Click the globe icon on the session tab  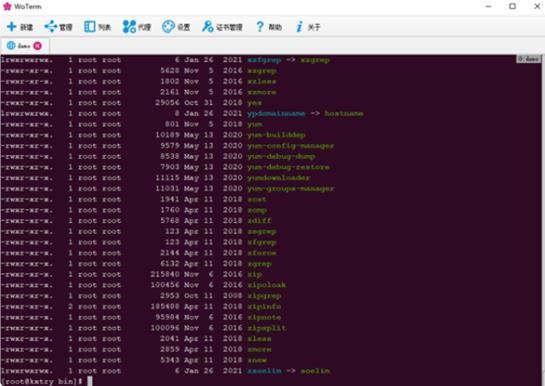pyautogui.click(x=11, y=46)
